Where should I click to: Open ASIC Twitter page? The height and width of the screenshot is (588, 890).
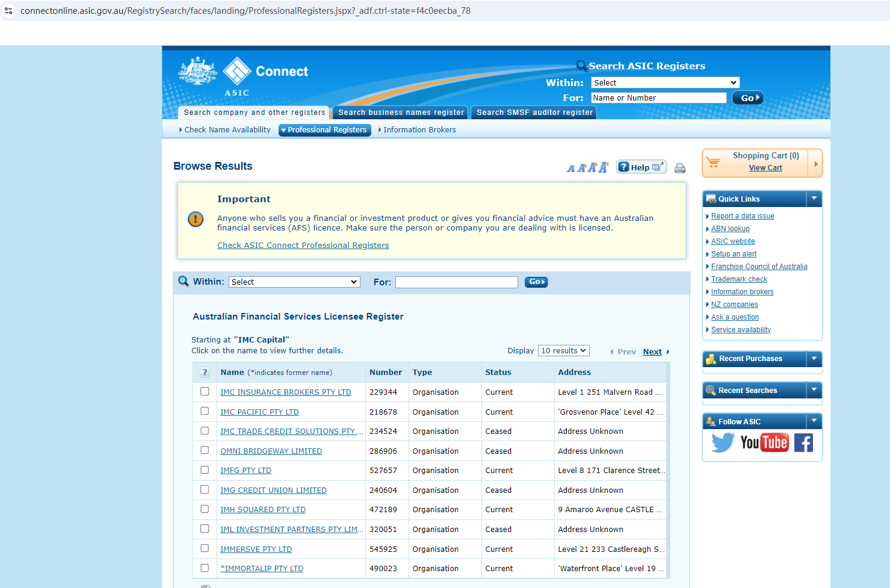click(x=723, y=443)
